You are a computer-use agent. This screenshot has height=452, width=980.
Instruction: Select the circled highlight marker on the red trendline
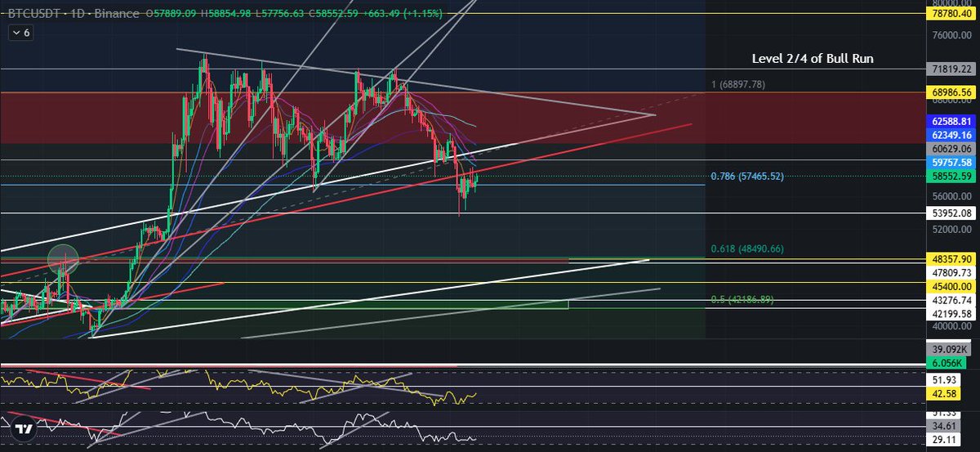[63, 259]
